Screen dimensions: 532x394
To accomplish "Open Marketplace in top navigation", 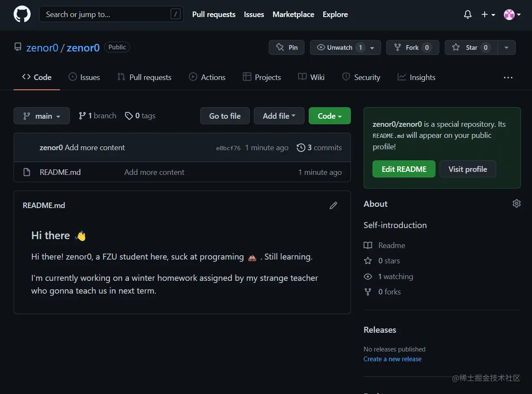I will click(x=293, y=14).
